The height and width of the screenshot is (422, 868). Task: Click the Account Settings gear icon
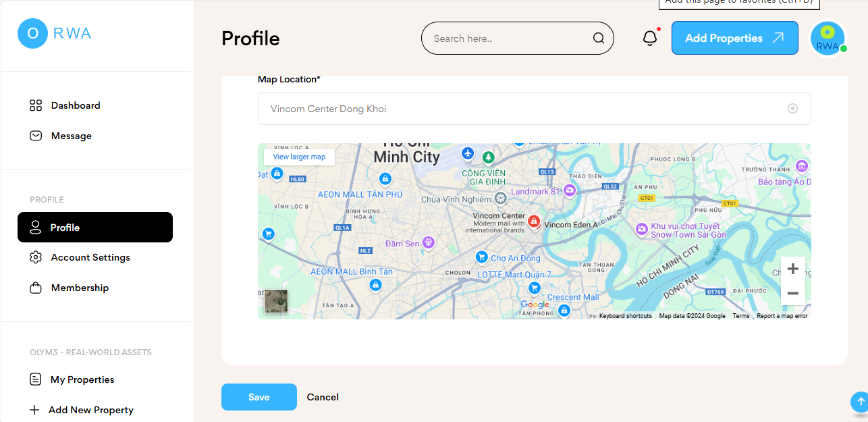click(36, 257)
